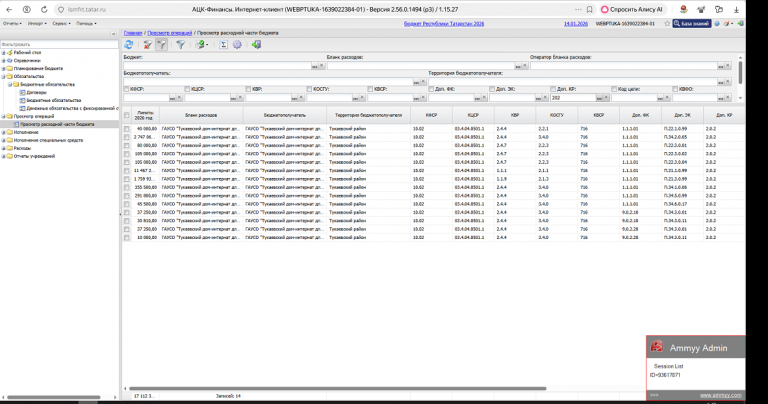Image resolution: width=768 pixels, height=404 pixels.
Task: Open www.ammyy.com link in Ammyy Admin
Action: tap(720, 395)
